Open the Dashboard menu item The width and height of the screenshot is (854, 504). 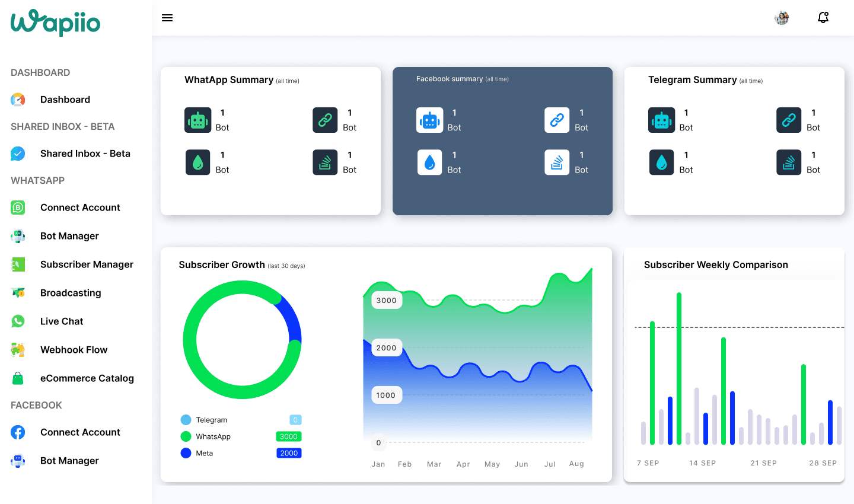(65, 100)
